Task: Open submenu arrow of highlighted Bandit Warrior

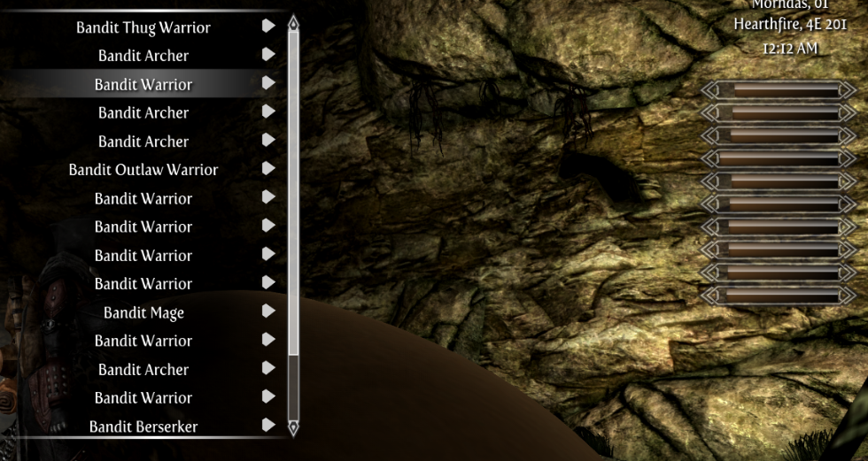Action: coord(268,83)
